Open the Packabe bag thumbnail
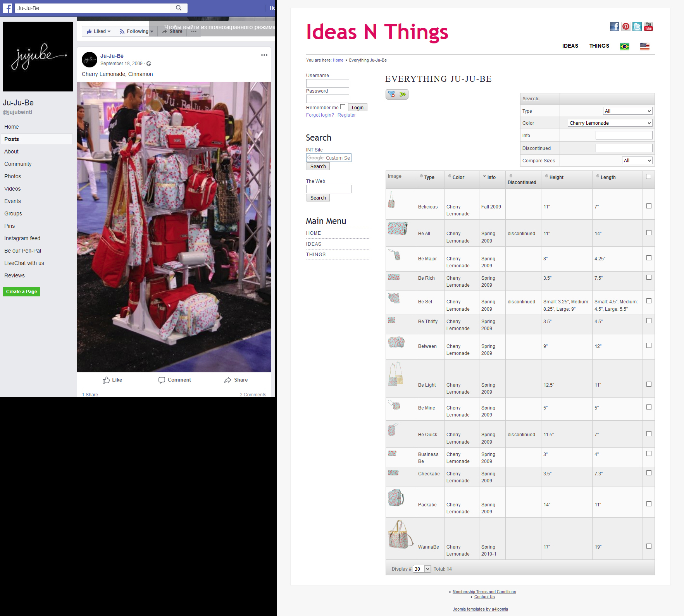 pos(396,497)
